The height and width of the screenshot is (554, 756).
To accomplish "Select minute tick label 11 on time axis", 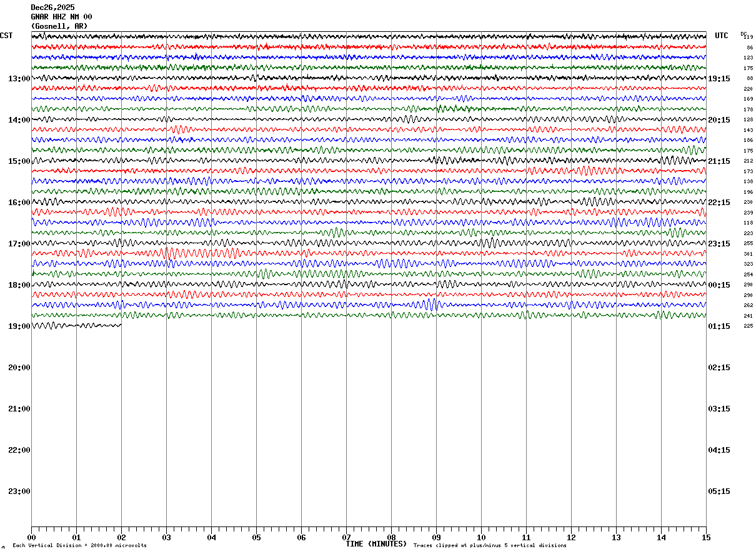I will click(x=526, y=538).
